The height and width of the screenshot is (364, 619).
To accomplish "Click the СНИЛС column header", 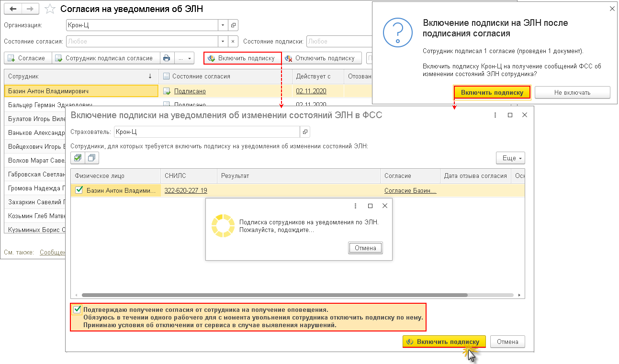I will (189, 176).
